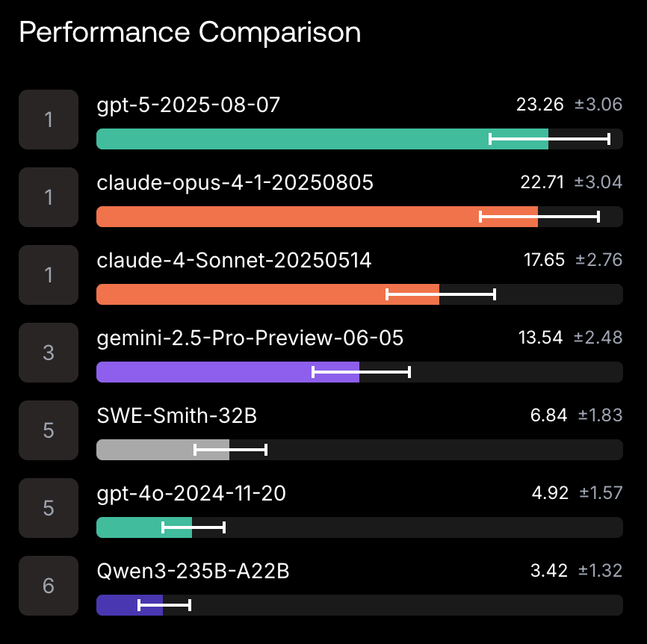This screenshot has width=647, height=644.
Task: Click the 23.26 score value
Action: 539,105
